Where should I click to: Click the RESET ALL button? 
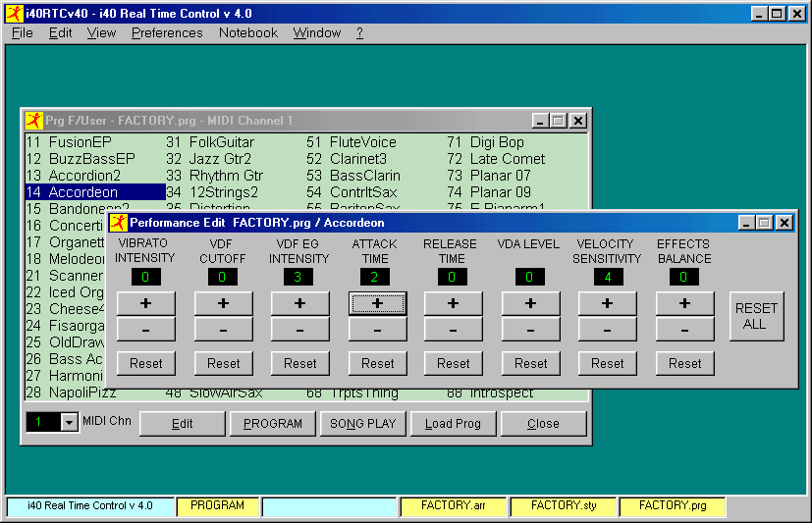point(756,316)
